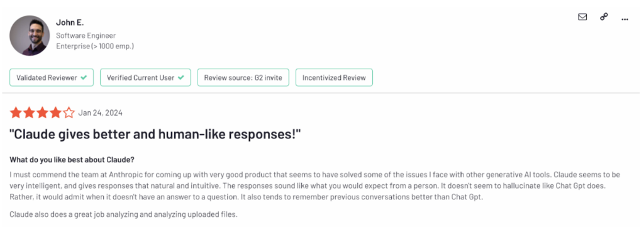644x229 pixels.
Task: Click John E. profile photo
Action: click(30, 35)
